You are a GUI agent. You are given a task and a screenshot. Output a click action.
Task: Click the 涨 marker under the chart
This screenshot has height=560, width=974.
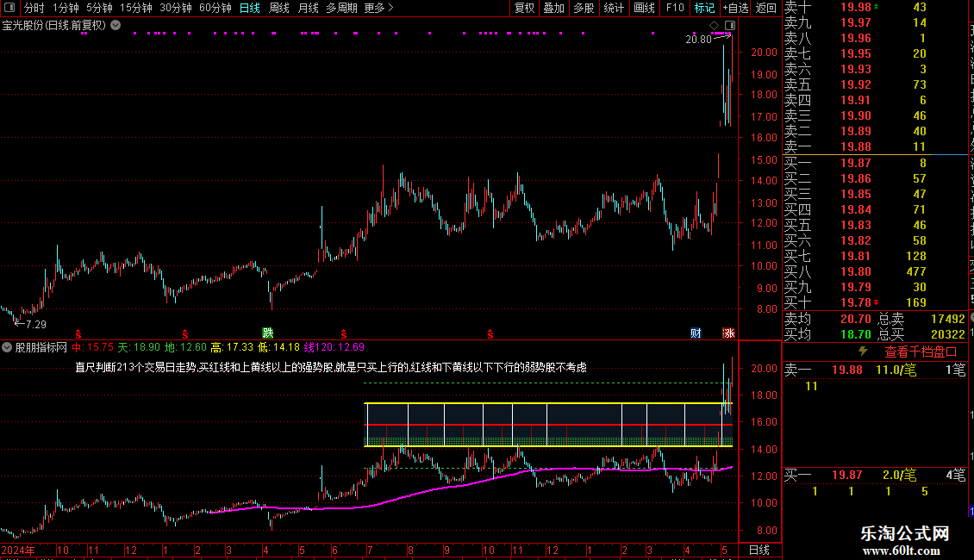[x=728, y=333]
